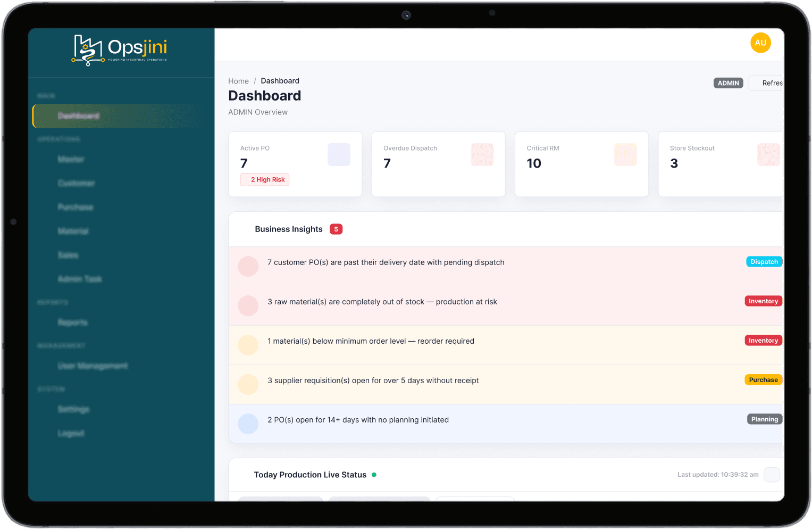
Task: Click the Active PO card icon
Action: pyautogui.click(x=339, y=154)
